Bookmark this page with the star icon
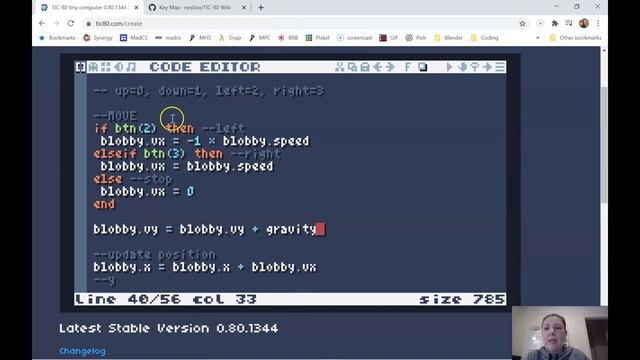Viewport: 640px width, 360px height. tap(522, 24)
